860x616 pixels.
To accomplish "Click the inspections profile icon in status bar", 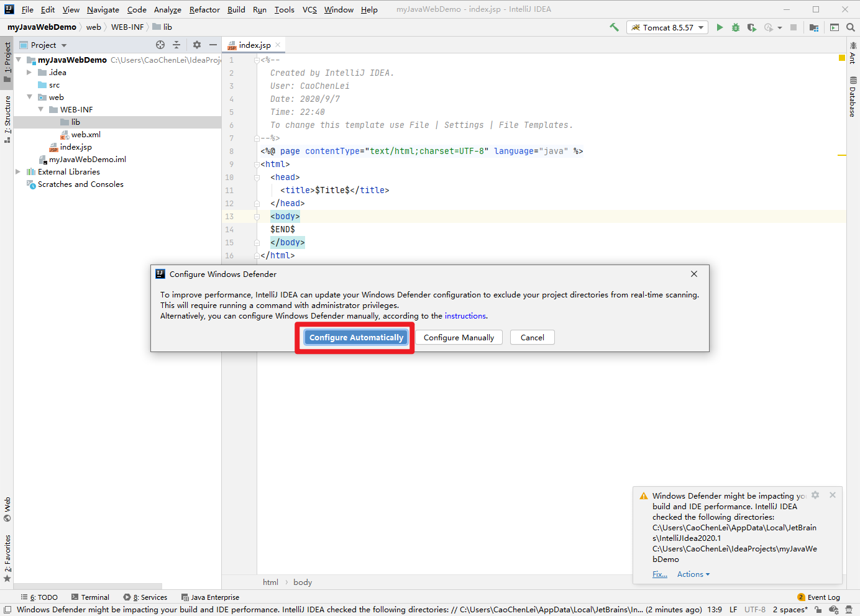I will (834, 610).
